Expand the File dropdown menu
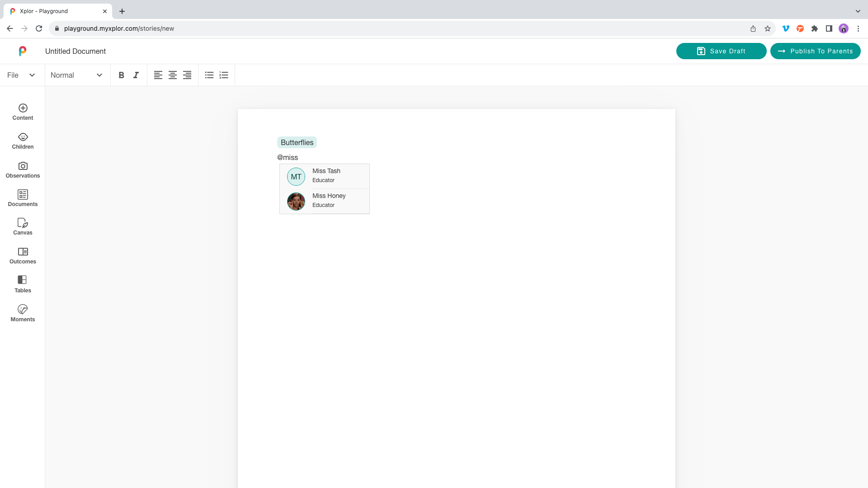 coord(21,75)
